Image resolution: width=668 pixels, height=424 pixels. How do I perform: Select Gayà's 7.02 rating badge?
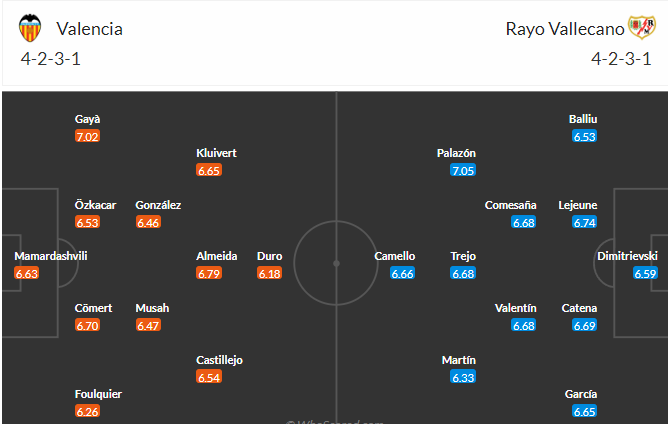tap(87, 136)
